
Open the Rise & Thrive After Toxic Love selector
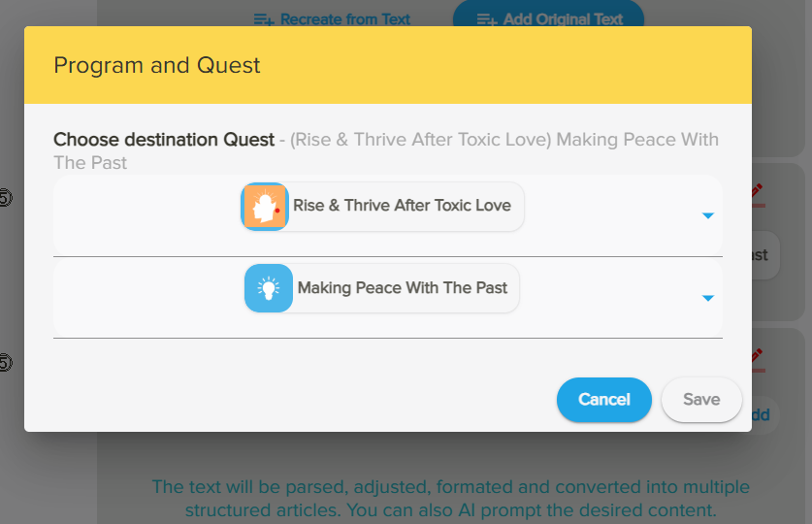click(x=402, y=206)
